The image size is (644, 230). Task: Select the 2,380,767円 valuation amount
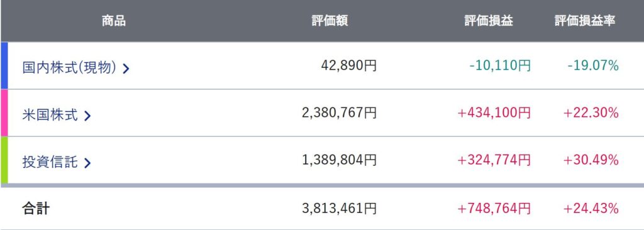click(339, 112)
